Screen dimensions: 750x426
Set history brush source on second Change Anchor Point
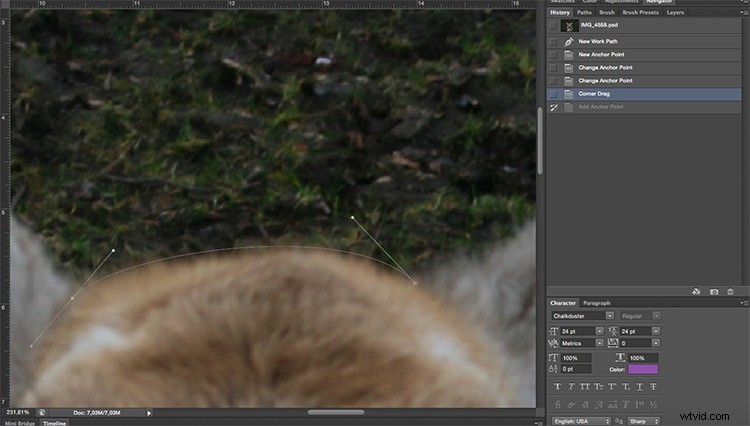coord(553,81)
